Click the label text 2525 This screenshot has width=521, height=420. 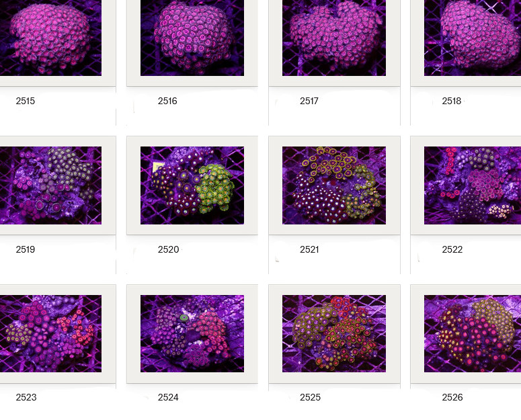310,397
